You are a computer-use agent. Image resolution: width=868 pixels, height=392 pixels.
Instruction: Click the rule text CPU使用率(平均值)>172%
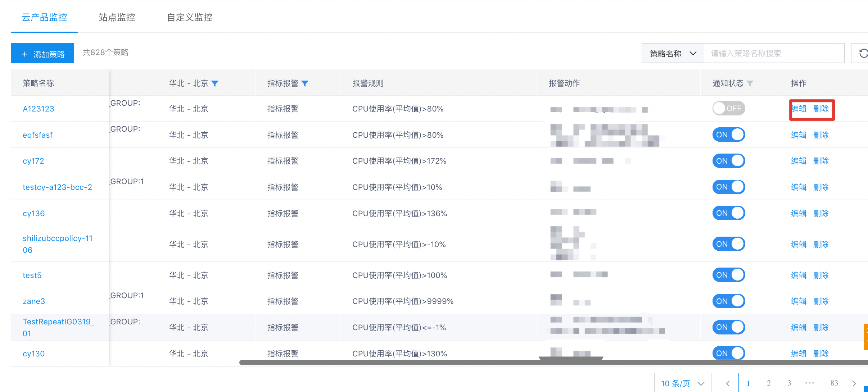coord(399,161)
